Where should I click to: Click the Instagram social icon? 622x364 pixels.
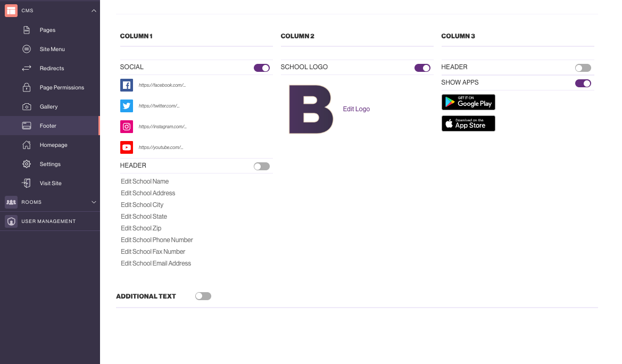pyautogui.click(x=127, y=127)
